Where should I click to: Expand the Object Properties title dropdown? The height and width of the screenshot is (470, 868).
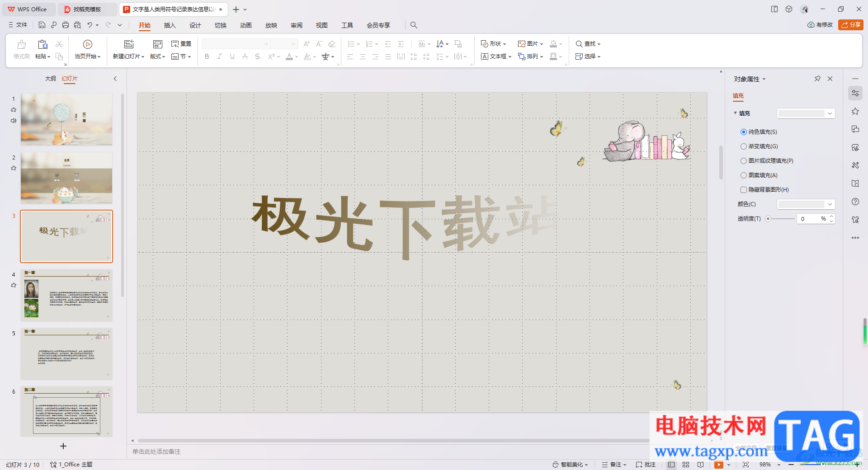coord(764,79)
